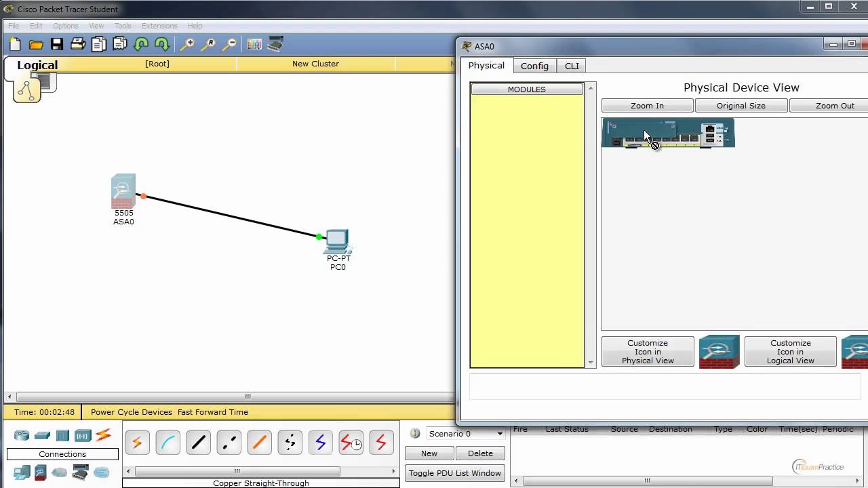This screenshot has width=868, height=488.
Task: Switch to Physical tab in ASA0
Action: click(486, 65)
